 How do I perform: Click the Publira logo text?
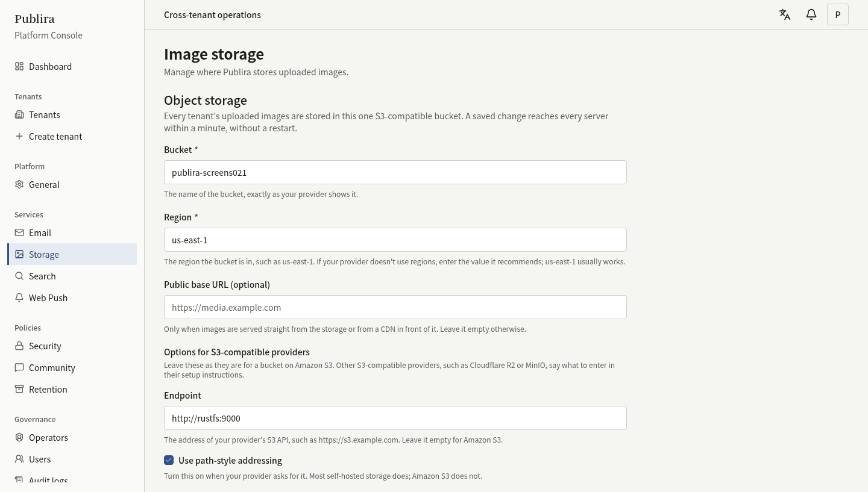point(34,19)
